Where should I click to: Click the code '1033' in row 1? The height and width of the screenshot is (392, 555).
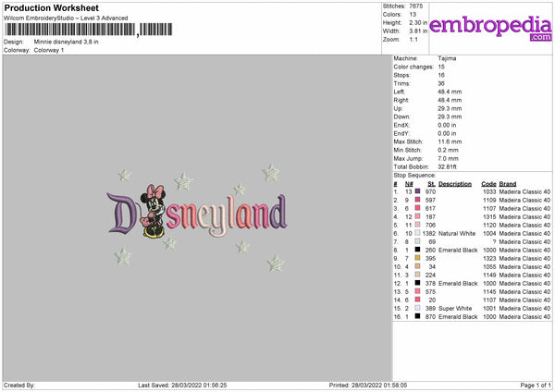click(489, 191)
